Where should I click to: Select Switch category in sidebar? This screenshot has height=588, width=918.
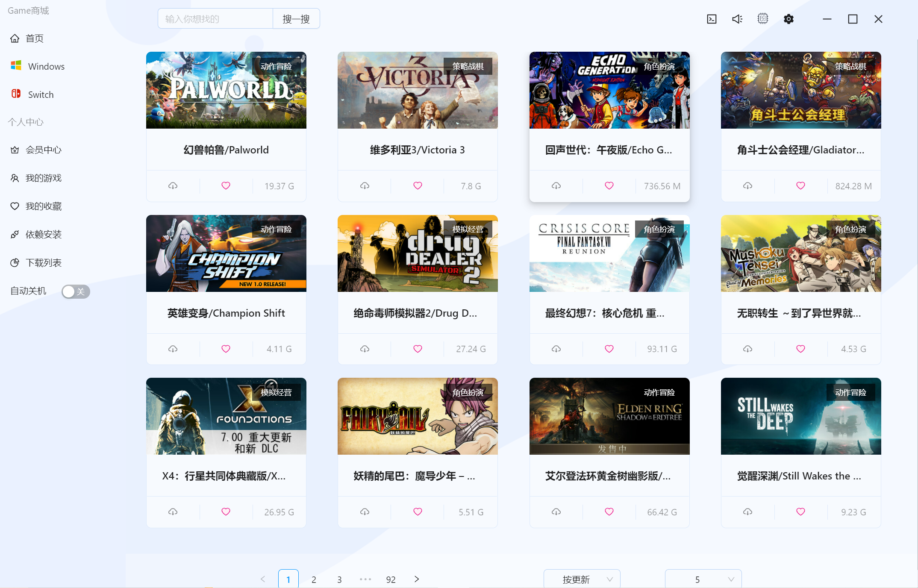coord(32,94)
